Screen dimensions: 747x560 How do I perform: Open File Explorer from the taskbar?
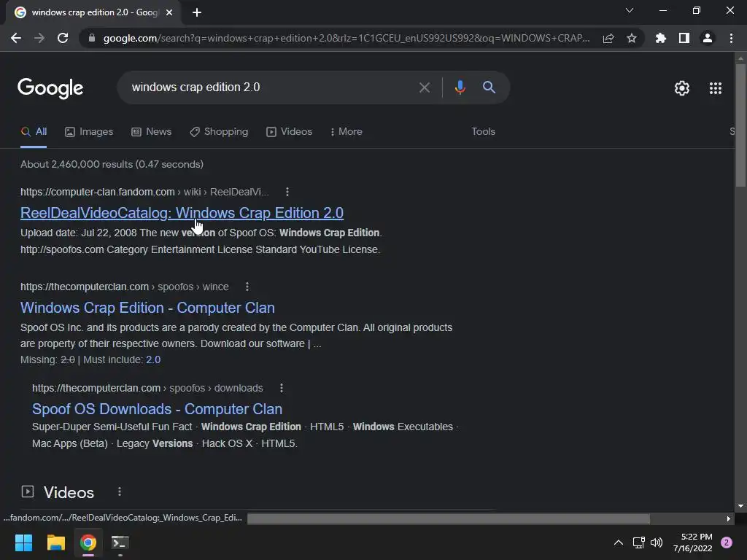55,542
